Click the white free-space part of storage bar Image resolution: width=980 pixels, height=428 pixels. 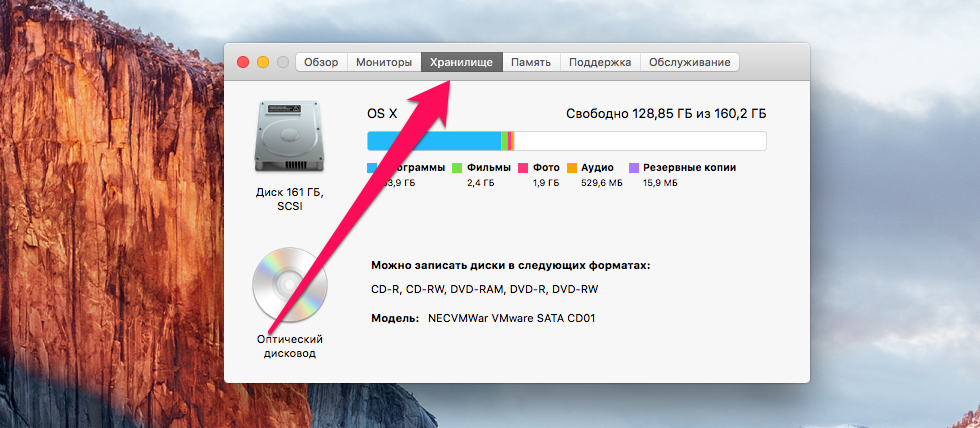click(x=640, y=141)
